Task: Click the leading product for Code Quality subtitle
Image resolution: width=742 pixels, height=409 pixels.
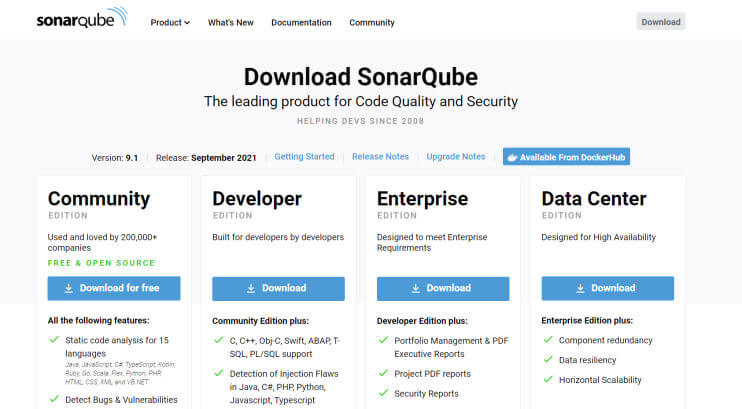Action: tap(361, 101)
